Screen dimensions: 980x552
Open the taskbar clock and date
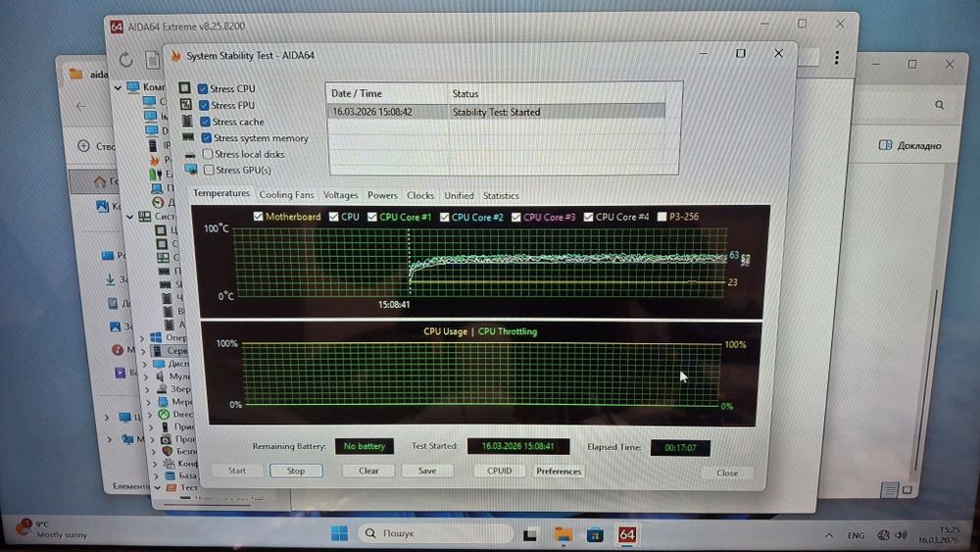pyautogui.click(x=940, y=534)
